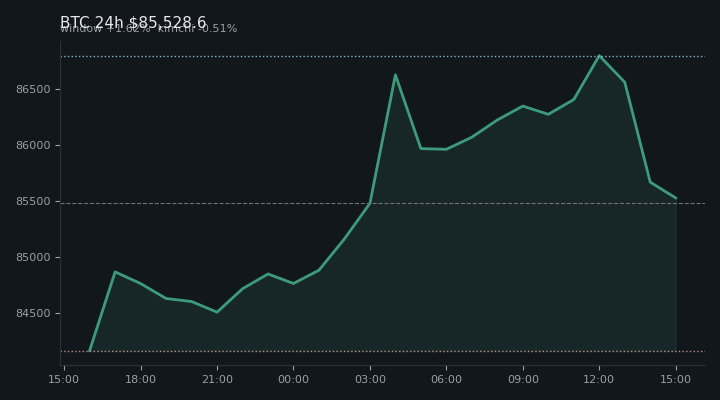
Task: Click the 03:00 x-axis label
Action: coord(370,379)
